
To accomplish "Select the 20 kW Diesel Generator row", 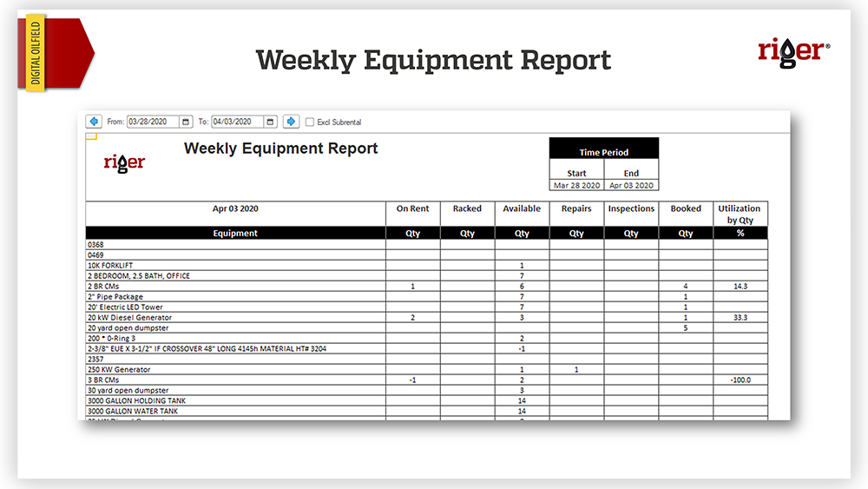I will [x=235, y=318].
